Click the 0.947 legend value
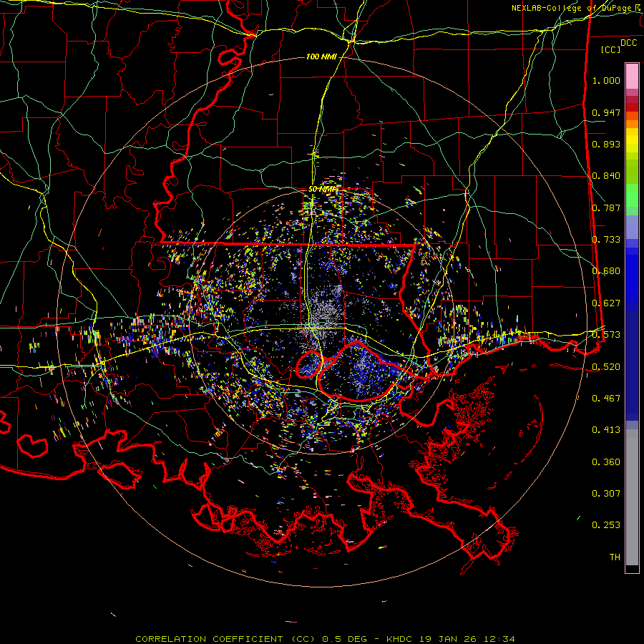This screenshot has width=644, height=644. click(x=606, y=112)
